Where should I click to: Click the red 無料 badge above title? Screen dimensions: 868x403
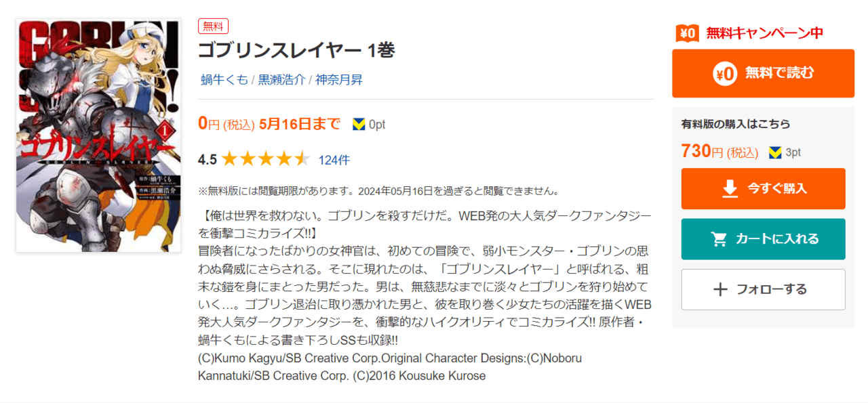(213, 26)
